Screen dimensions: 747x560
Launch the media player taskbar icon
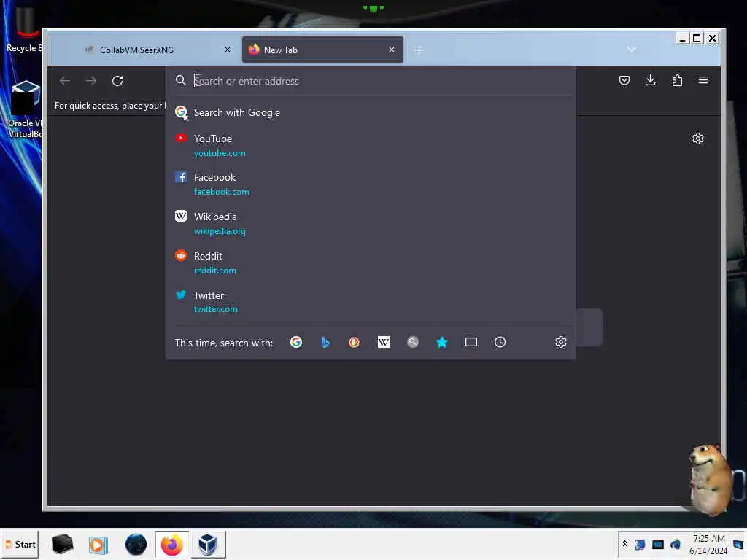click(98, 544)
